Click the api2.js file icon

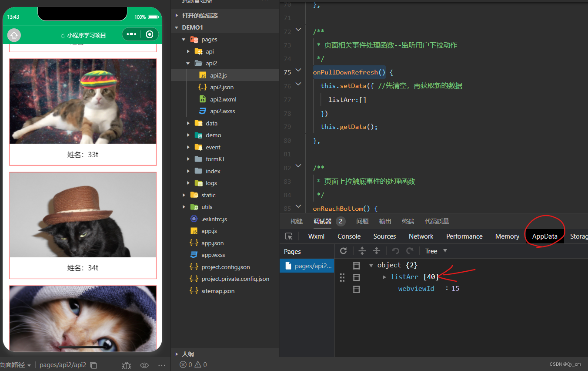click(x=203, y=75)
